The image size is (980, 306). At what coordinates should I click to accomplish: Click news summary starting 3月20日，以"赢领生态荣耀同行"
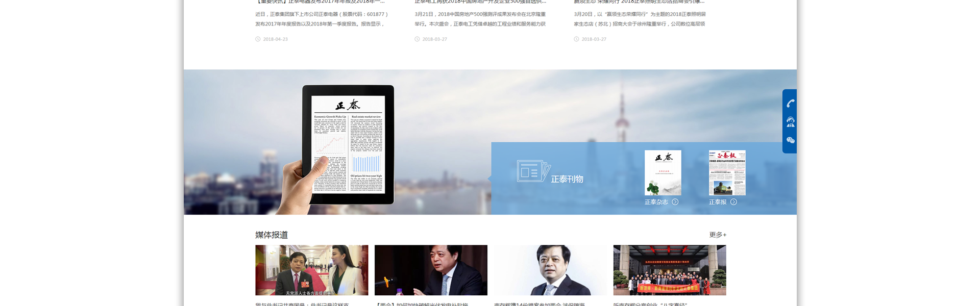pyautogui.click(x=640, y=19)
